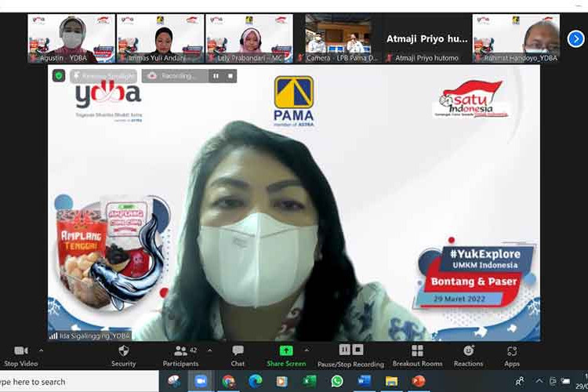Viewport: 588px width, 392px height.
Task: Expand the arrow next to Participants
Action: (x=209, y=350)
